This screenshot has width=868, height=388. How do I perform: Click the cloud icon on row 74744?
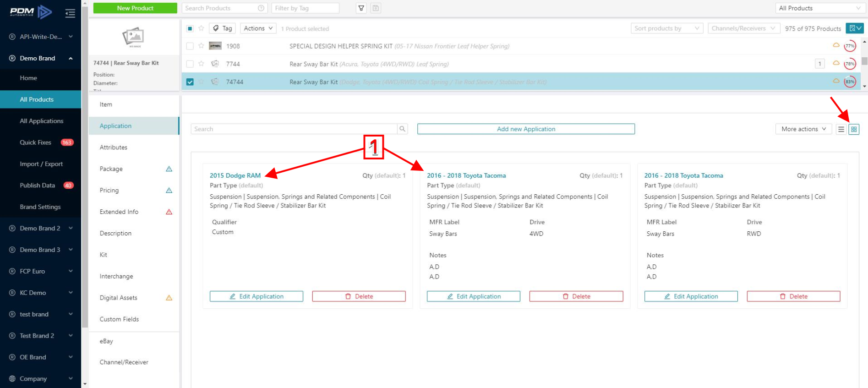836,81
